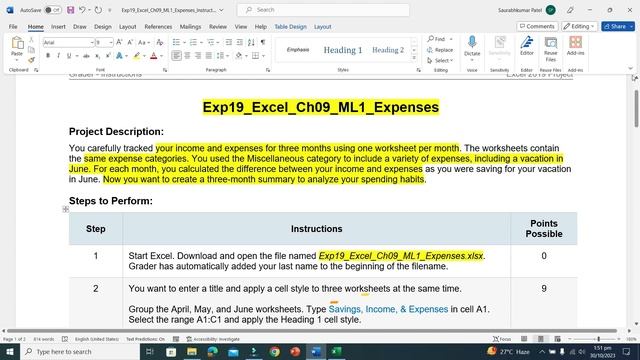The image size is (640, 360).
Task: Click the Undo arrow icon
Action: click(82, 10)
